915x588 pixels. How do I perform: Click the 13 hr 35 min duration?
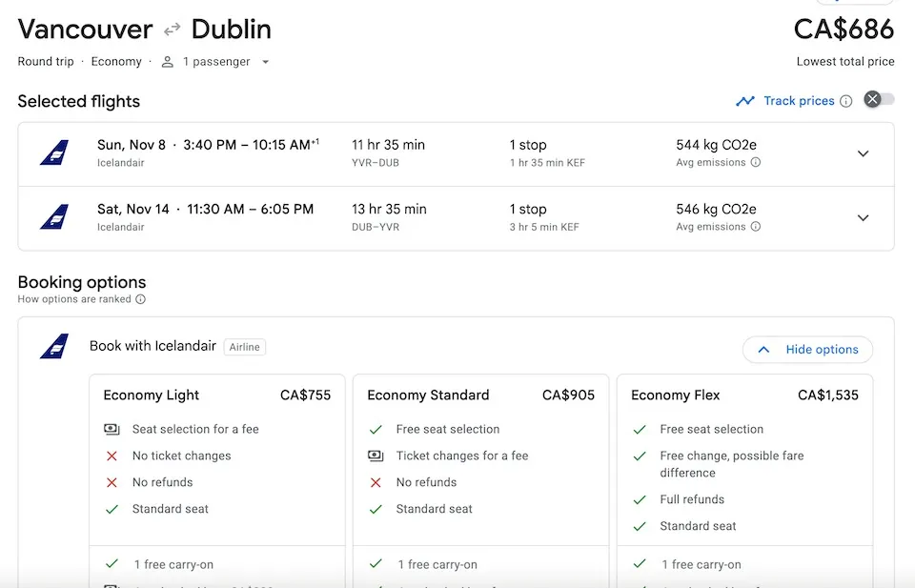click(389, 209)
